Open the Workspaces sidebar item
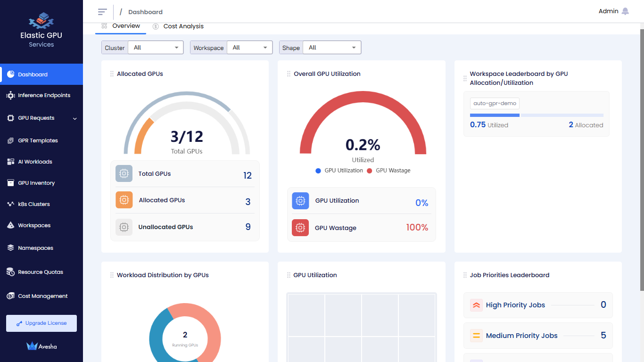This screenshot has width=644, height=362. click(41, 225)
